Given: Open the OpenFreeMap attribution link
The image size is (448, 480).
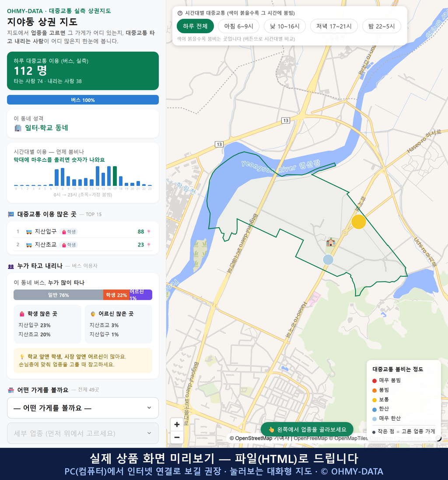Looking at the screenshot, I should [x=311, y=438].
